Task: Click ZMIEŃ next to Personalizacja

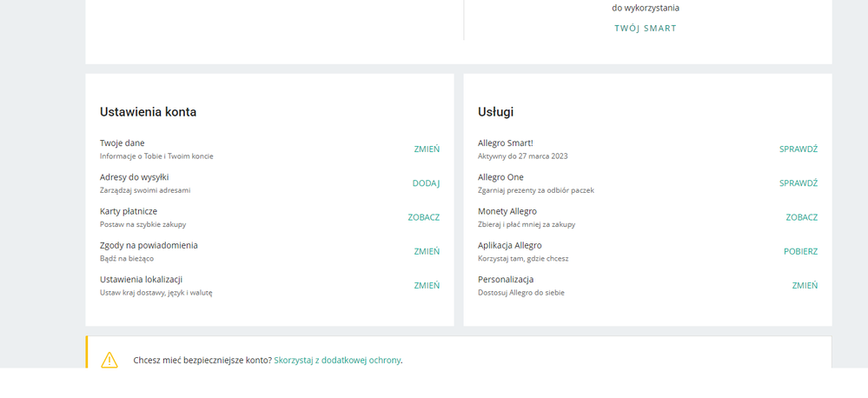Action: pos(805,285)
